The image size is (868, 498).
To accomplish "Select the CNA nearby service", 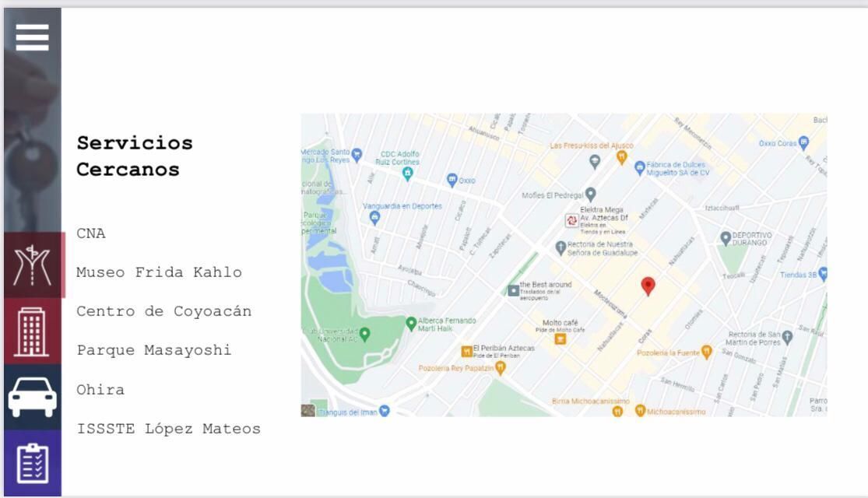I will (x=91, y=233).
